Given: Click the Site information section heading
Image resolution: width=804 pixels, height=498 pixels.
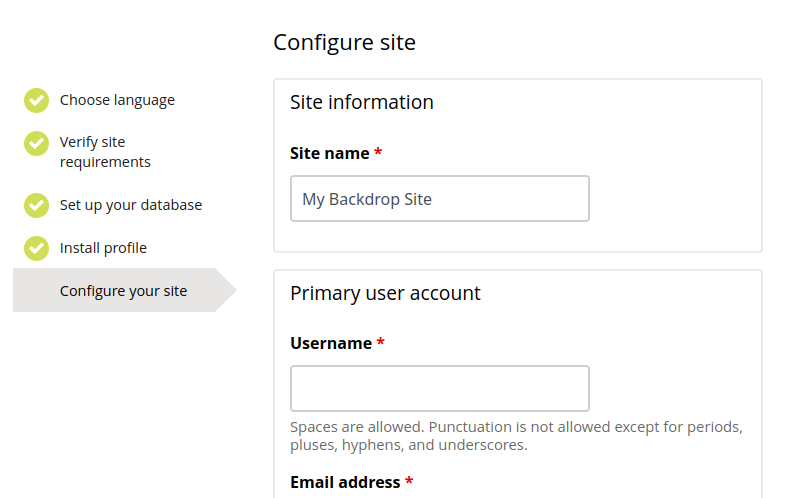Looking at the screenshot, I should pos(362,102).
